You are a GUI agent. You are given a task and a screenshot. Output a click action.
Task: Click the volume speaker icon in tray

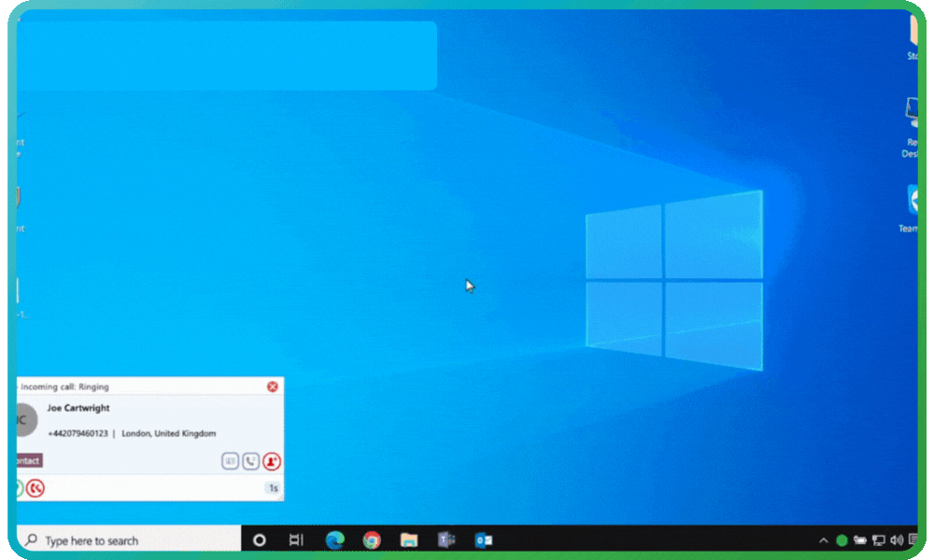[x=897, y=540]
